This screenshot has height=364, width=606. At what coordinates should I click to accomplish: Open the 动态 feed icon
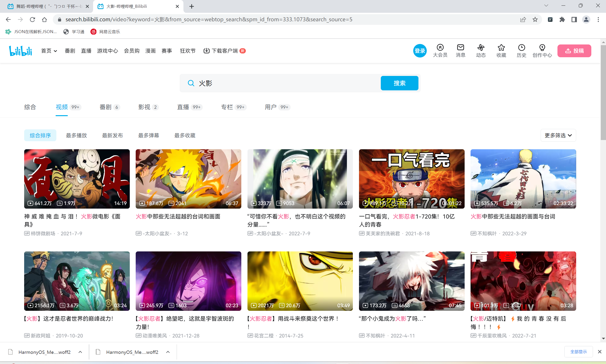coord(481,50)
